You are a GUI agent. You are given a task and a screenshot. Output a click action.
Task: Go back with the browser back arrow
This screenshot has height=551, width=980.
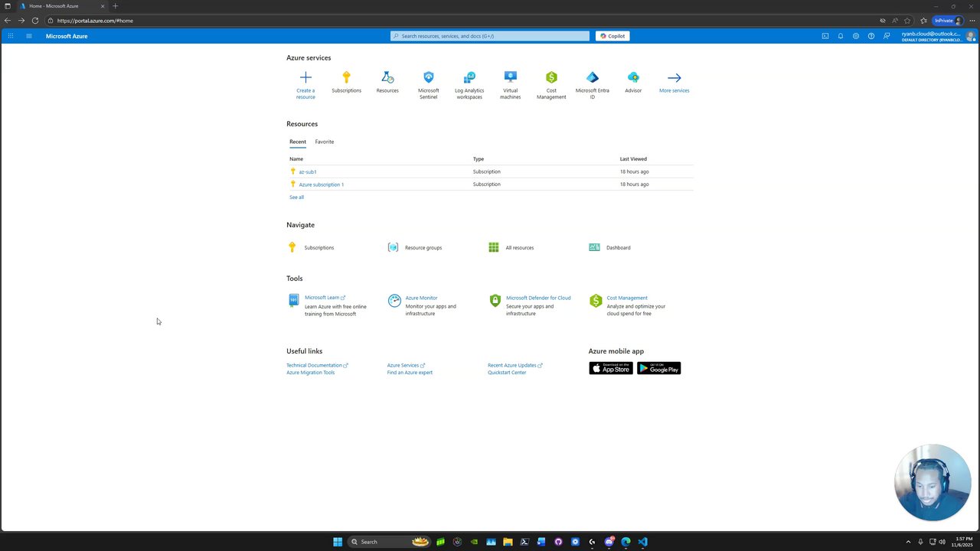(x=8, y=21)
